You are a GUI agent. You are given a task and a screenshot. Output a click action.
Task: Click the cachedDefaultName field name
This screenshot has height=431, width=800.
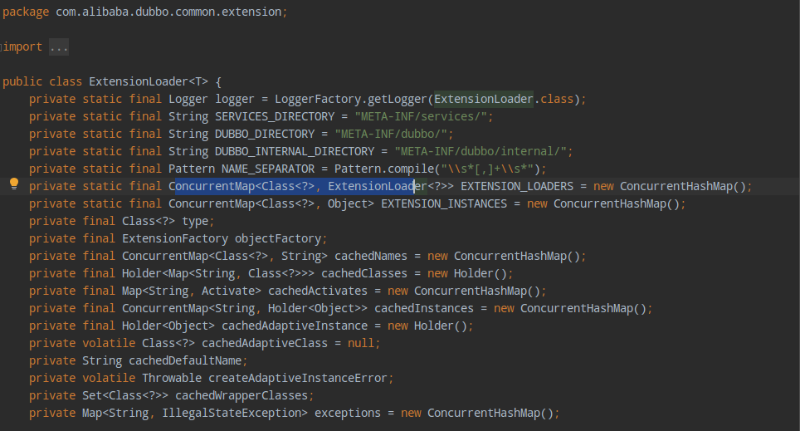[185, 361]
